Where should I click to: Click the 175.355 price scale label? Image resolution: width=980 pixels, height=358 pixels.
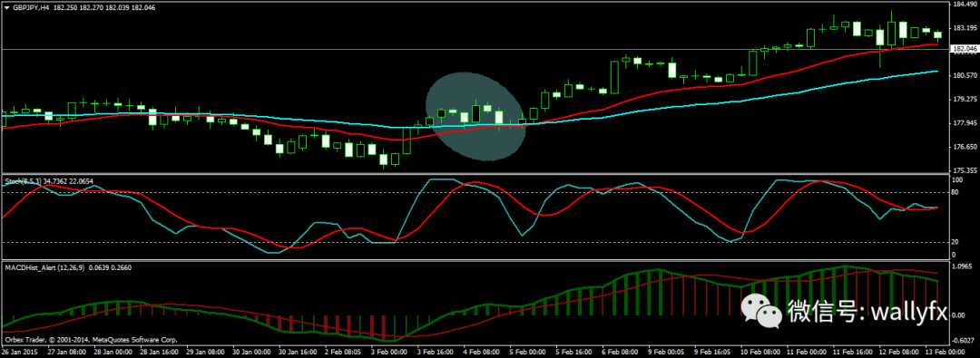964,170
